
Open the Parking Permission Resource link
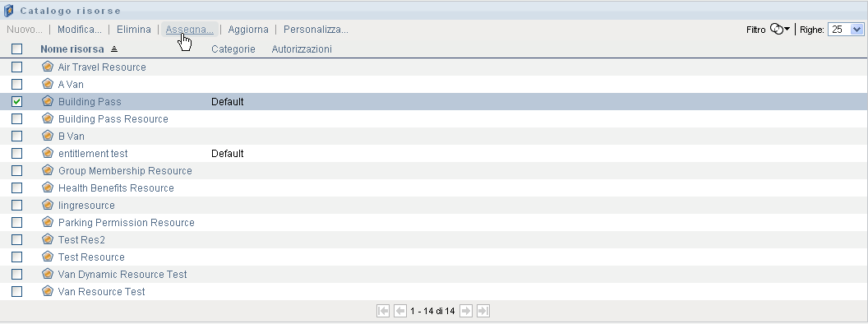click(x=127, y=222)
